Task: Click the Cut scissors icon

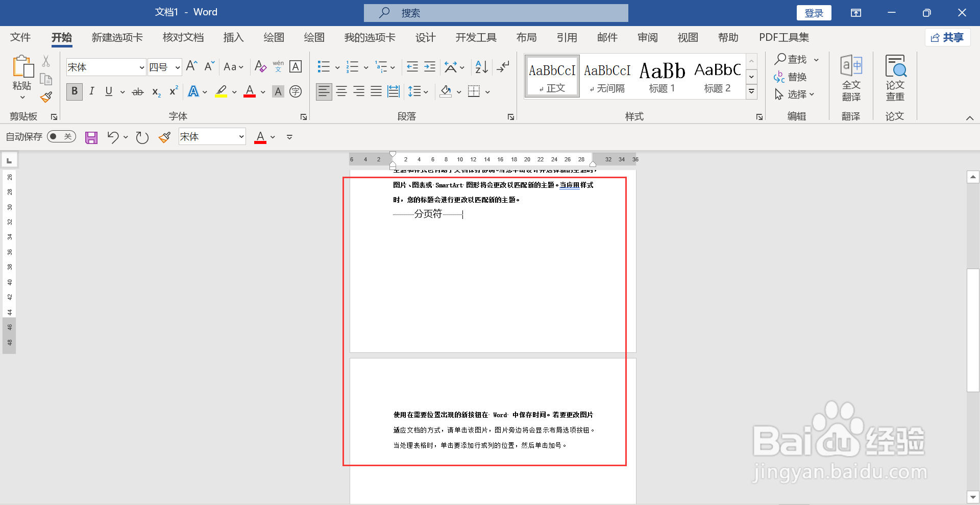Action: [46, 61]
